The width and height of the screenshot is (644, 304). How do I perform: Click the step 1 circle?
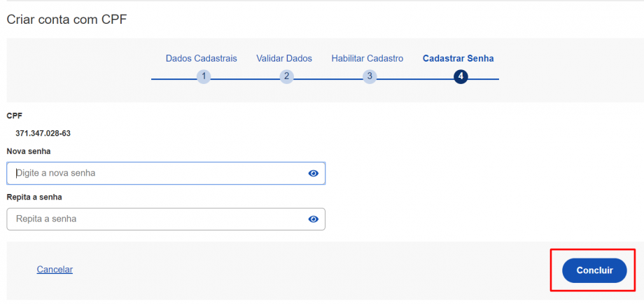click(x=203, y=77)
